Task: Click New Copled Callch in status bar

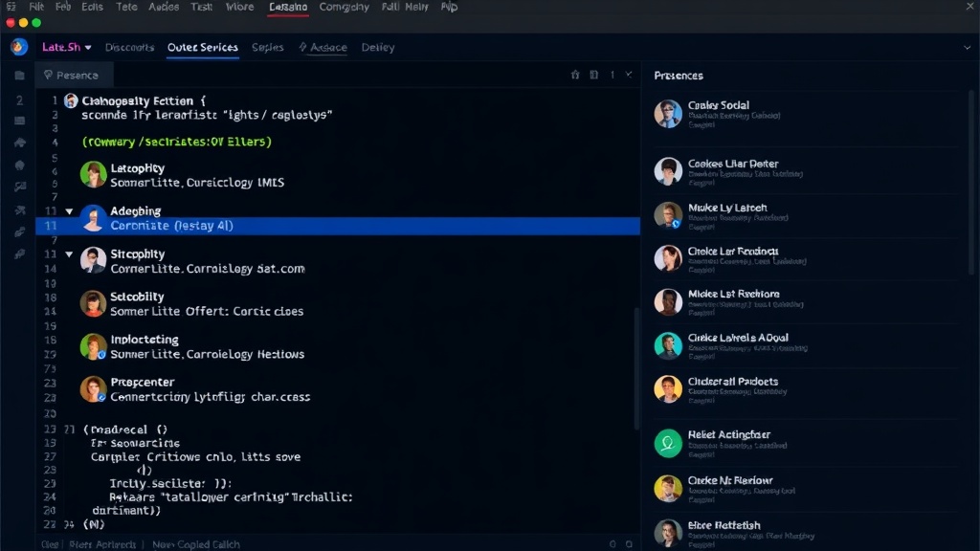Action: (x=195, y=544)
